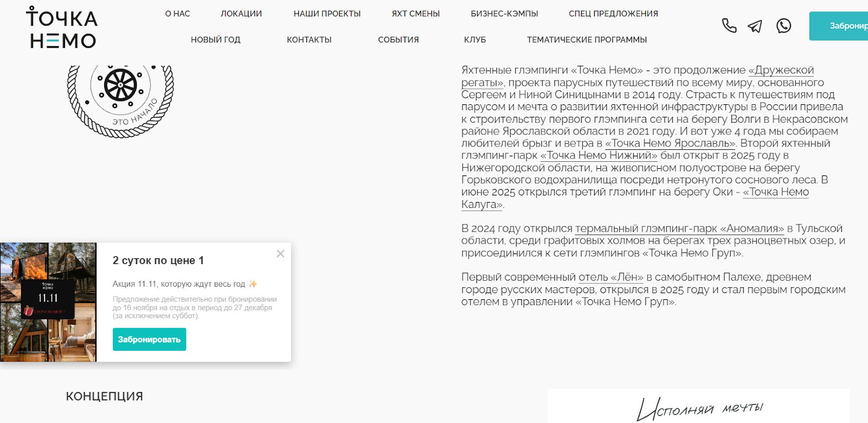Open БИЗНЕС-КЭМПЫ in navigation
The height and width of the screenshot is (423, 868).
click(505, 14)
